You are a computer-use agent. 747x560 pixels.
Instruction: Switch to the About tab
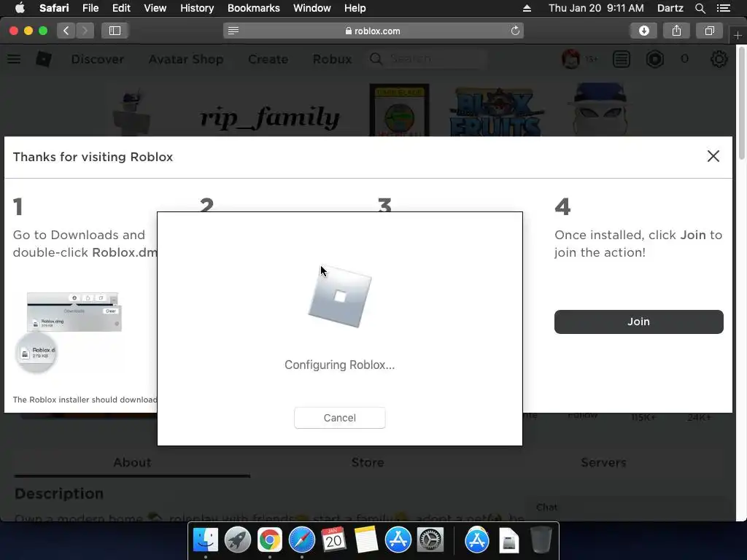(132, 462)
